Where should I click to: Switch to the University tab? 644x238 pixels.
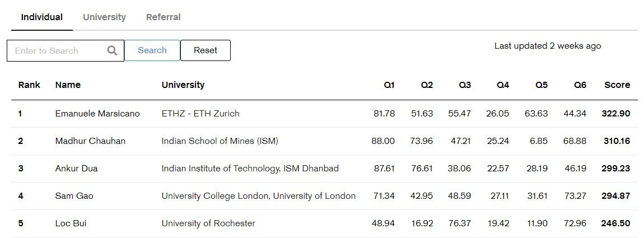point(104,17)
